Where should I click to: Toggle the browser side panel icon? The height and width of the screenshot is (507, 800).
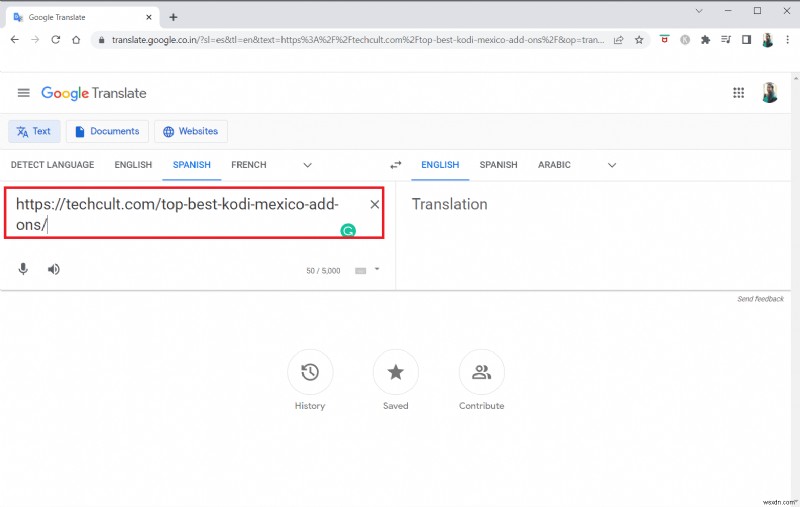746,40
